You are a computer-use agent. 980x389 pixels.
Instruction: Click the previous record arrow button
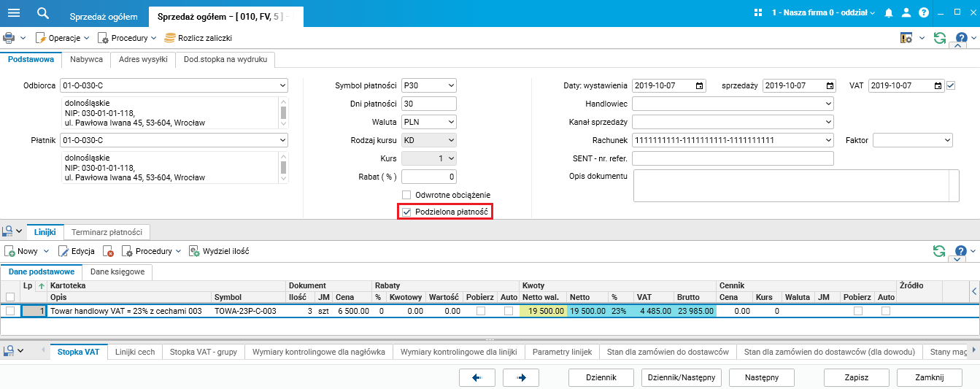(477, 377)
